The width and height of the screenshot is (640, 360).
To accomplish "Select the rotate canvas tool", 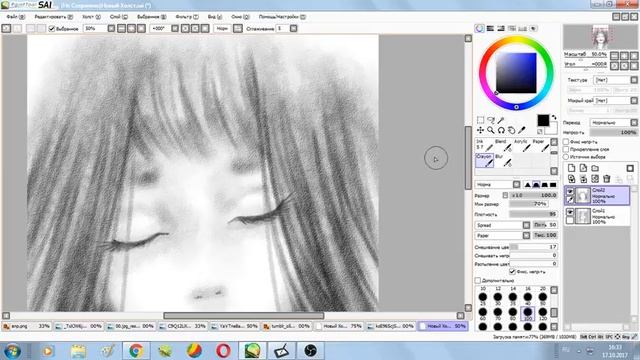I will click(501, 130).
